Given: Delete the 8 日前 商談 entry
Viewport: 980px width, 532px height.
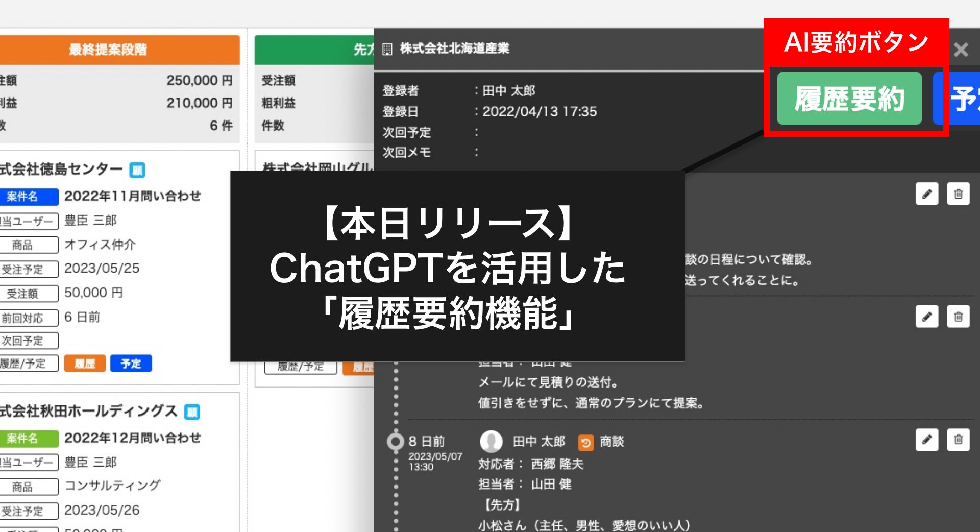Looking at the screenshot, I should coord(958,440).
